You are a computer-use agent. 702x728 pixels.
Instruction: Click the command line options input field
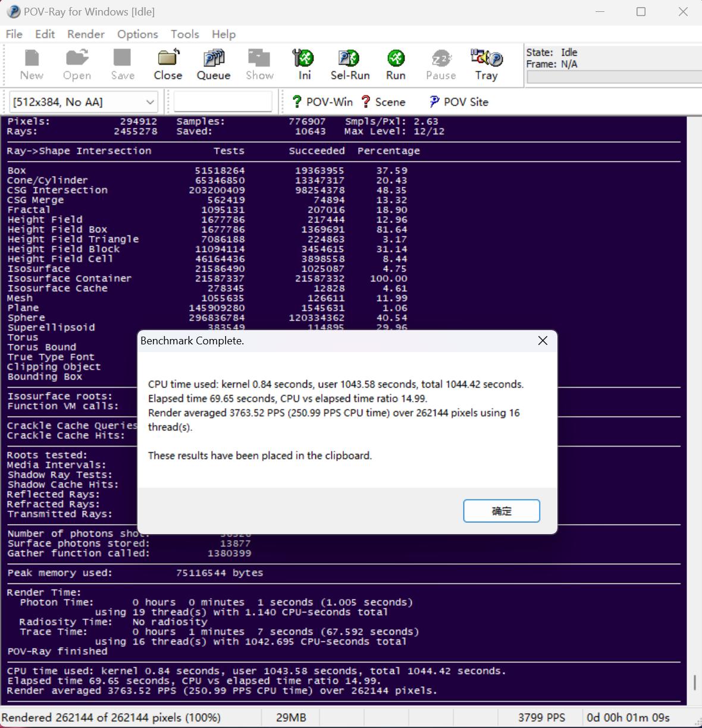coord(222,102)
